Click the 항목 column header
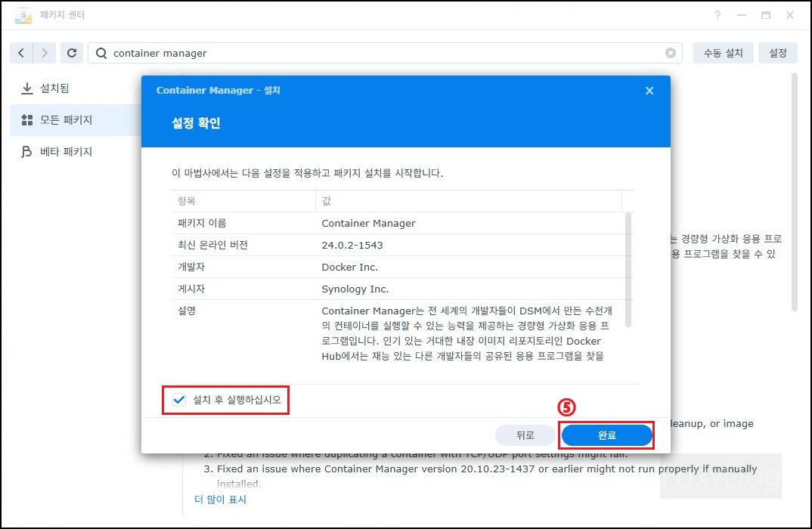The height and width of the screenshot is (529, 812). point(243,201)
